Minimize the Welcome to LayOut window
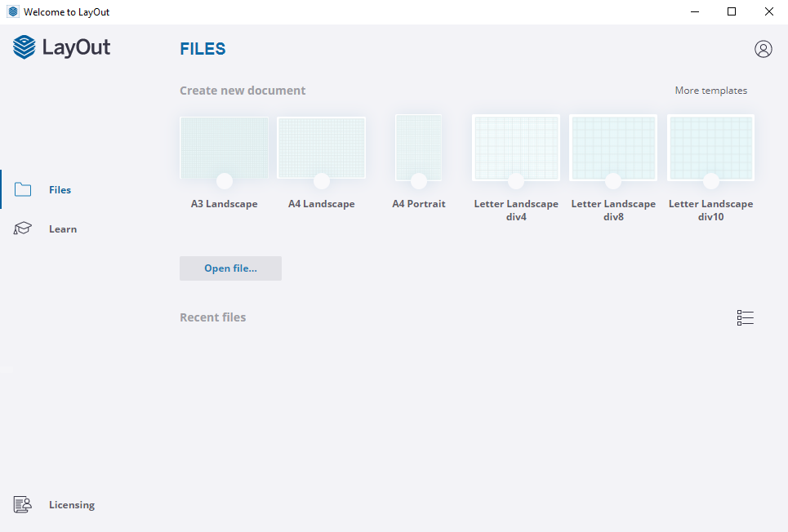Image resolution: width=788 pixels, height=532 pixels. [695, 11]
